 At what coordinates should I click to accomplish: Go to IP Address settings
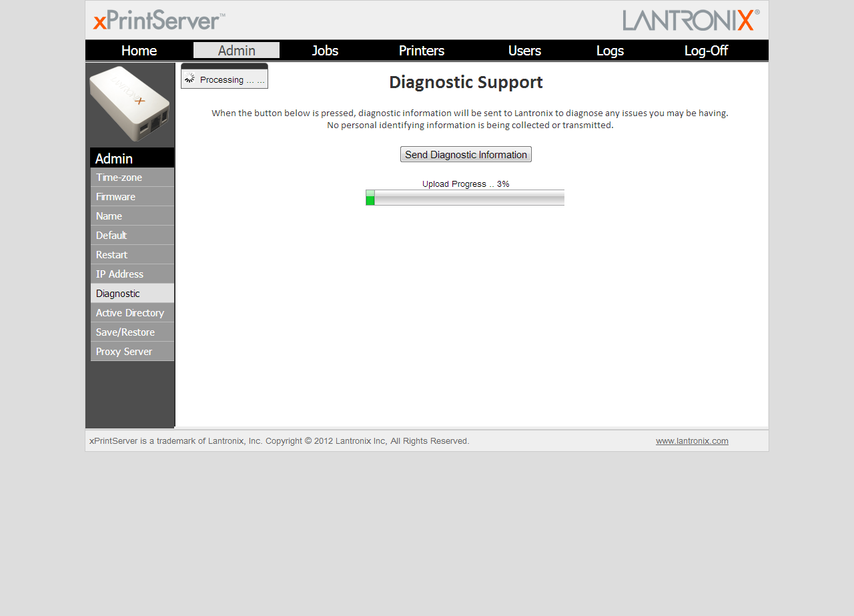[132, 274]
